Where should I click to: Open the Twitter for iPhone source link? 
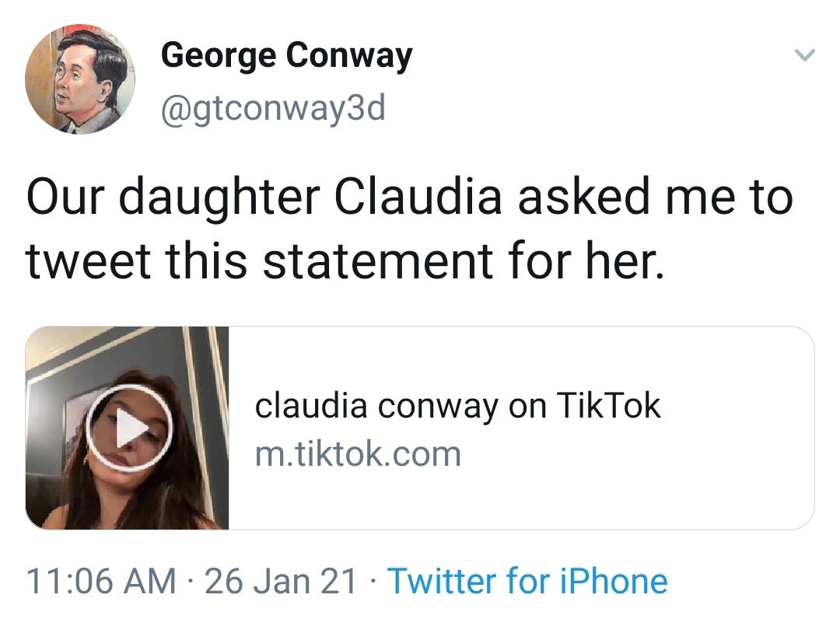click(527, 581)
